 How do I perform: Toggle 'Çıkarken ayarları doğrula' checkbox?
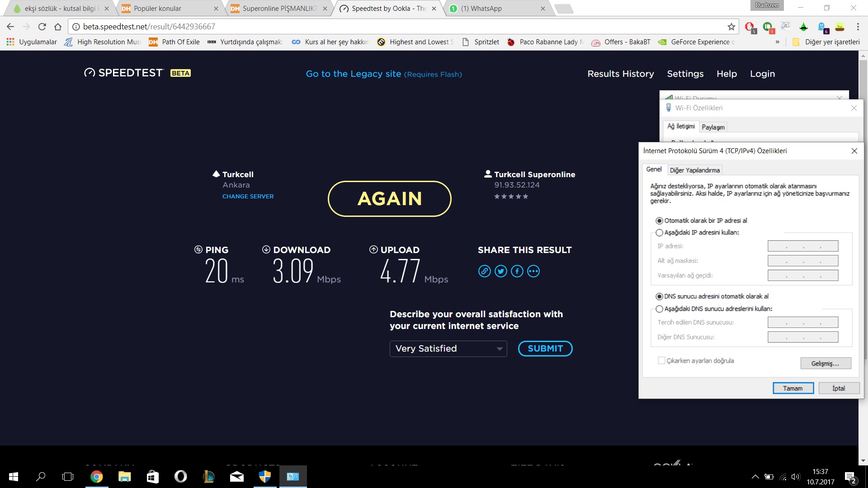point(662,361)
